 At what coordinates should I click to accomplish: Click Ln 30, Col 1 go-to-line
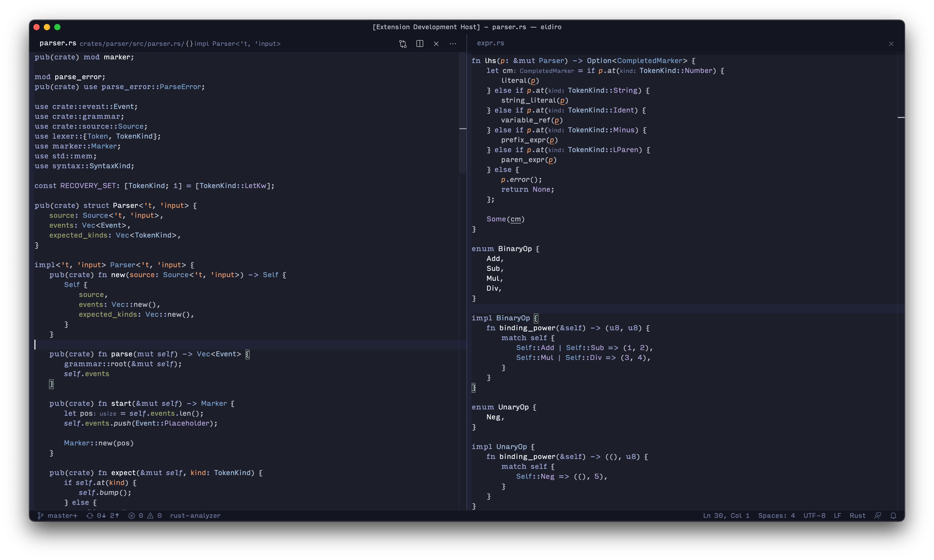[x=726, y=515]
